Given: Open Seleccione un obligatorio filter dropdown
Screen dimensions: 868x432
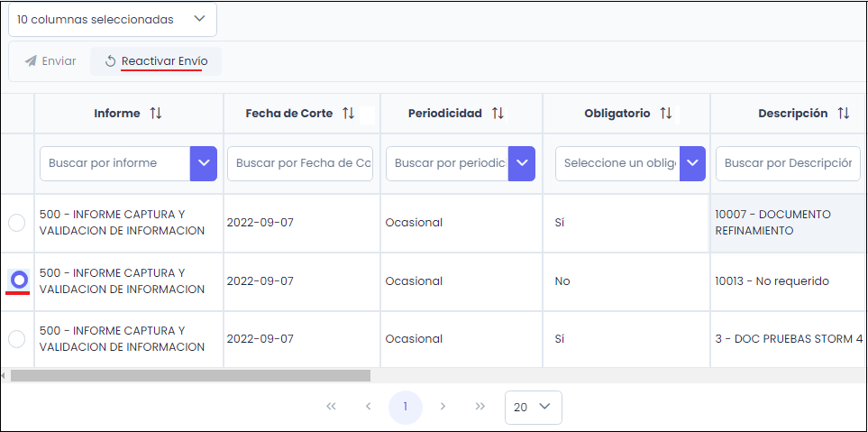Looking at the screenshot, I should [x=692, y=163].
